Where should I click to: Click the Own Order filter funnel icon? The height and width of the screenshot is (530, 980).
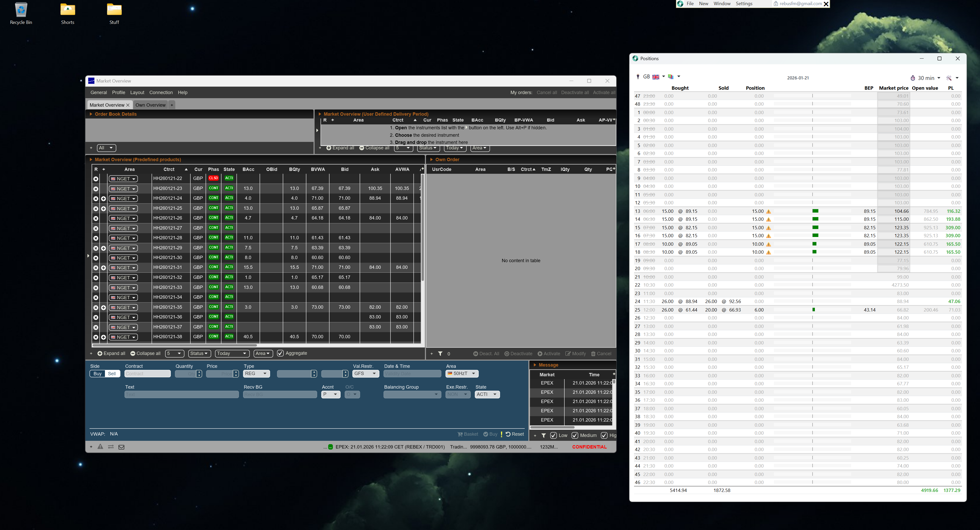(440, 354)
